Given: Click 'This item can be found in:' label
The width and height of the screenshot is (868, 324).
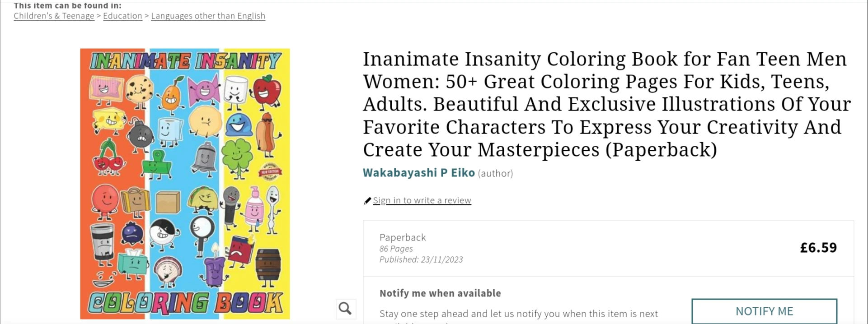Looking at the screenshot, I should point(67,6).
